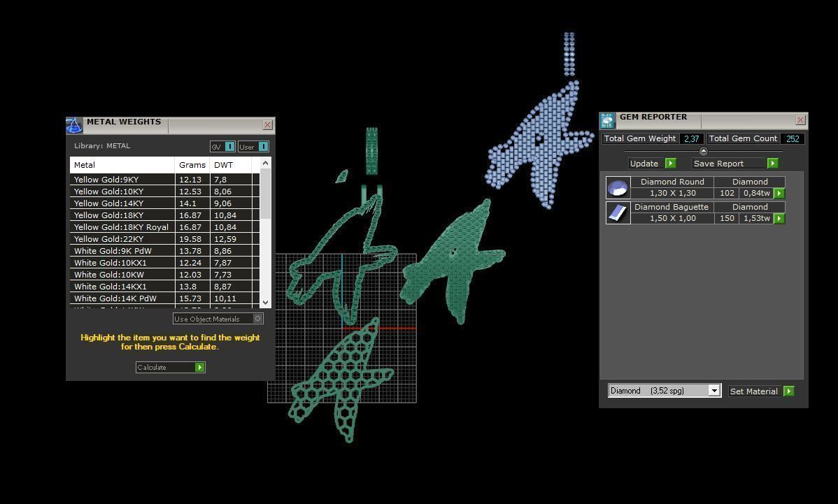This screenshot has width=838, height=504.
Task: Click the Diamond Baguette gem thumbnail
Action: (x=618, y=213)
